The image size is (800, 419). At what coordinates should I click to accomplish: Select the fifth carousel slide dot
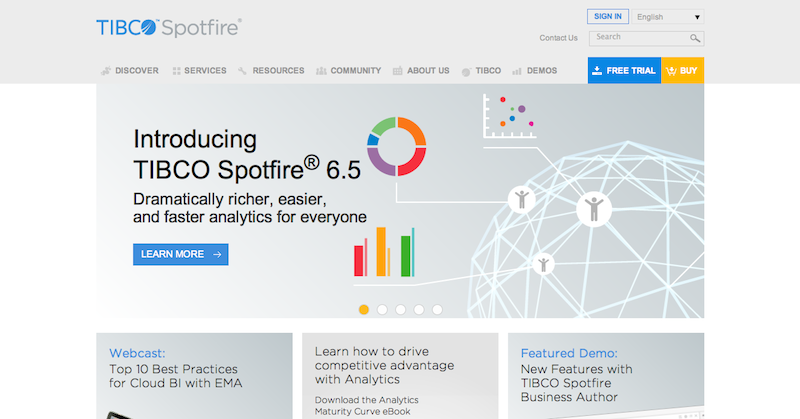[x=437, y=309]
